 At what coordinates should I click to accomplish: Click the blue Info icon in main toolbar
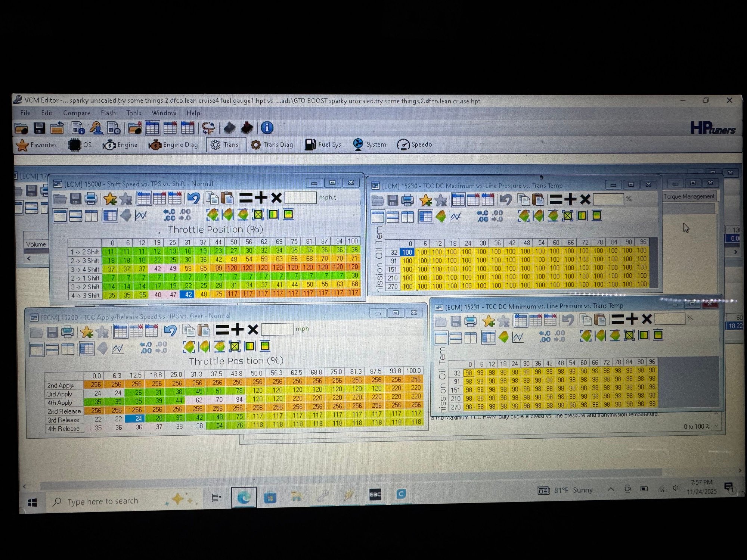[x=267, y=128]
